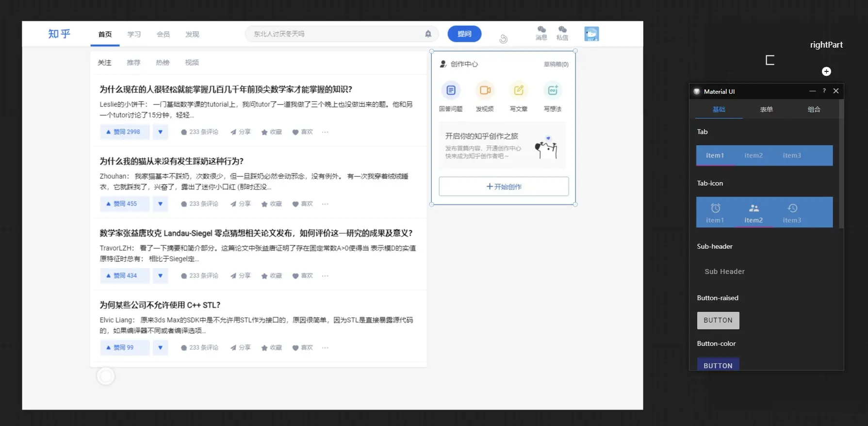The image size is (868, 426).
Task: Open the more options ellipsis on first post
Action: tap(325, 132)
